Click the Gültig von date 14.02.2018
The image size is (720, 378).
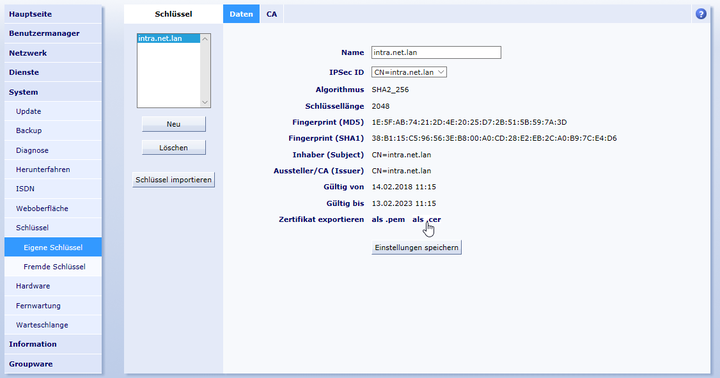404,187
